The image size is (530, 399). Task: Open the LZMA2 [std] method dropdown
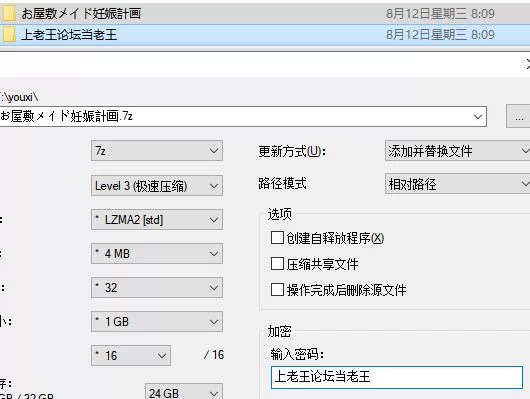point(157,220)
